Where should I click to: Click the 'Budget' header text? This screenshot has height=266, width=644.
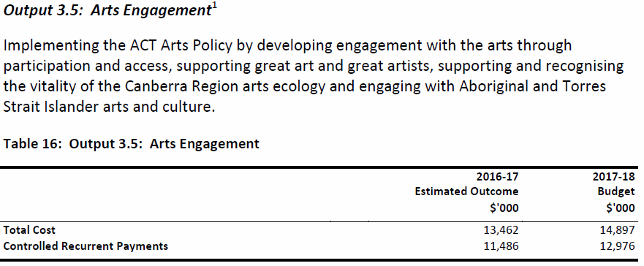616,191
